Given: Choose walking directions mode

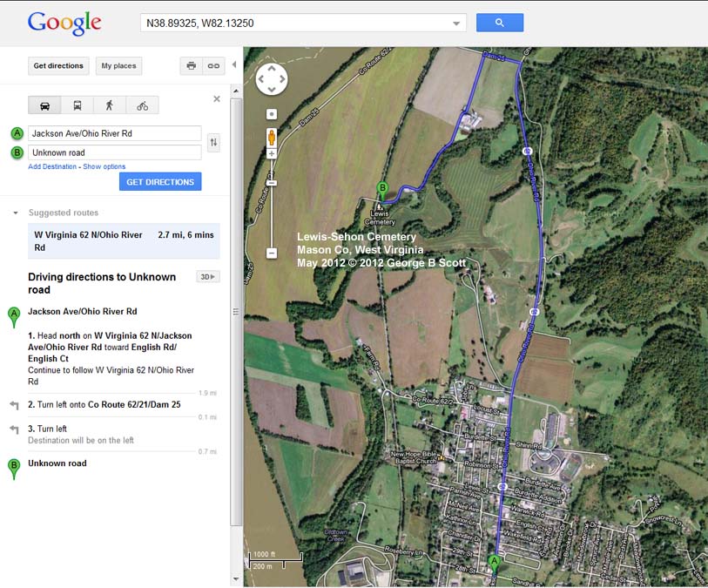Looking at the screenshot, I should 110,105.
